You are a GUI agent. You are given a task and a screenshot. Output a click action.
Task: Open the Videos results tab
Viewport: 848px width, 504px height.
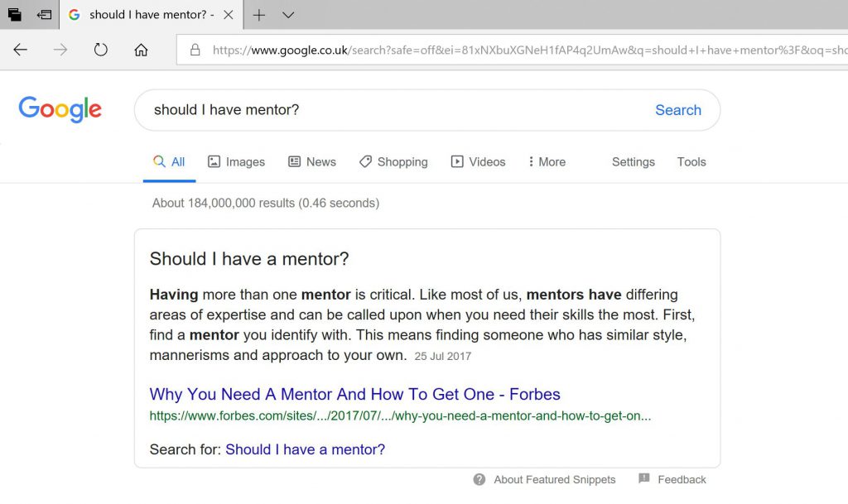pos(478,162)
